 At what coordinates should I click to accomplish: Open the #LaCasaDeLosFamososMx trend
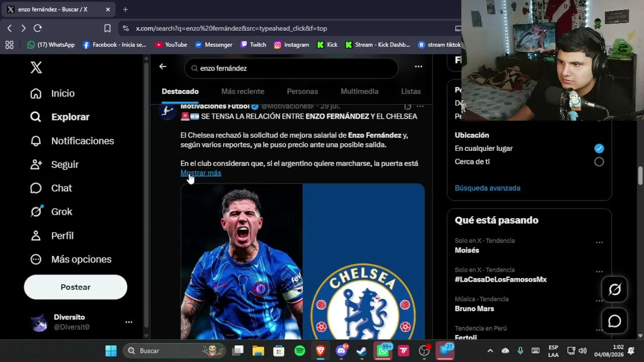click(x=501, y=280)
